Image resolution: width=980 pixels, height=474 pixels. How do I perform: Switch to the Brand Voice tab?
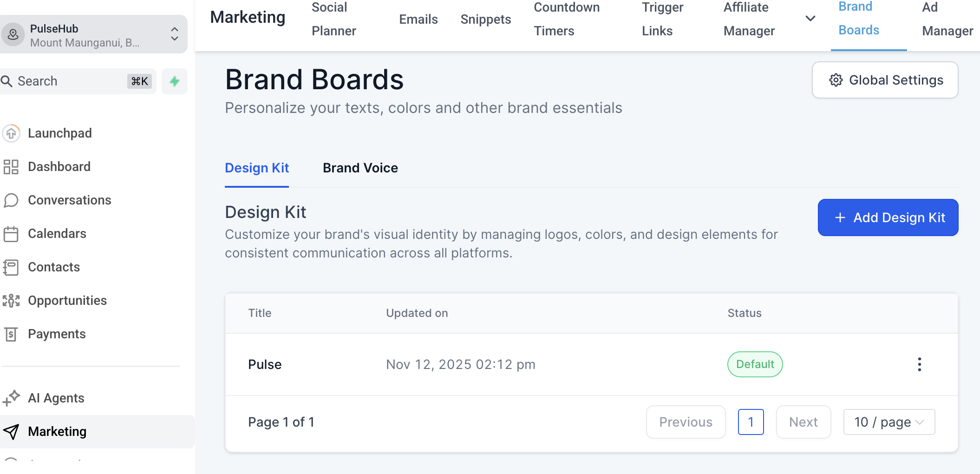(360, 168)
